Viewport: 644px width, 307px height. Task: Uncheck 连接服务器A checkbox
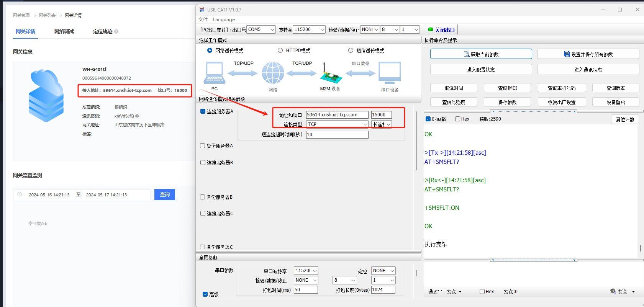[x=203, y=111]
